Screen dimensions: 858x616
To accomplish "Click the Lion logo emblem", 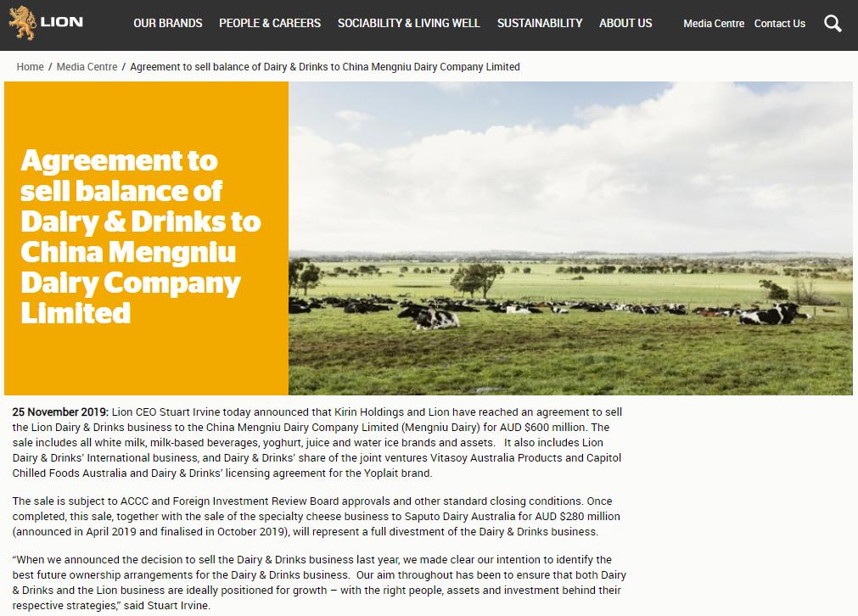I will (x=22, y=22).
